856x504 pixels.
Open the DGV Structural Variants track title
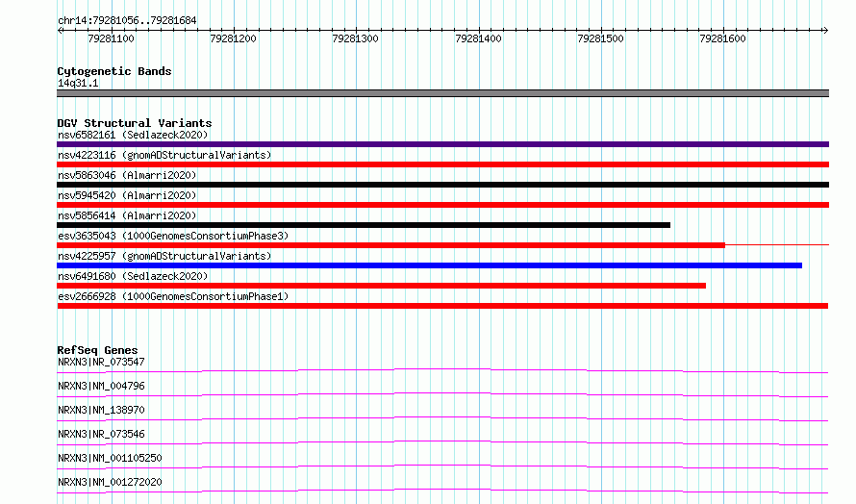point(135,123)
